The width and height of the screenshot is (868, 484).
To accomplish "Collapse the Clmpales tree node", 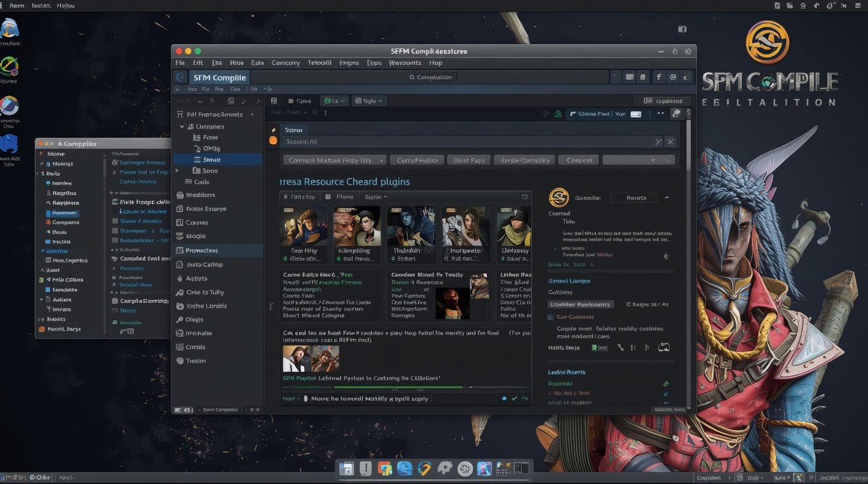I will [182, 127].
